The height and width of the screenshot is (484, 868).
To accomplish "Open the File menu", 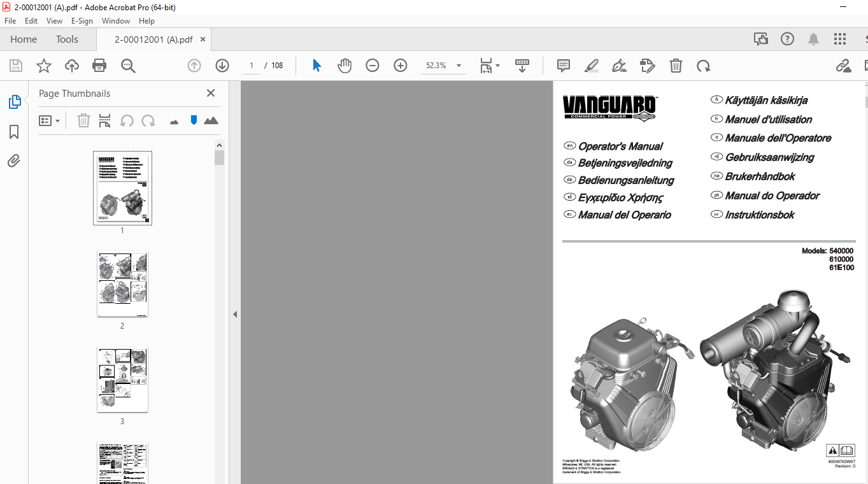I will coord(10,21).
